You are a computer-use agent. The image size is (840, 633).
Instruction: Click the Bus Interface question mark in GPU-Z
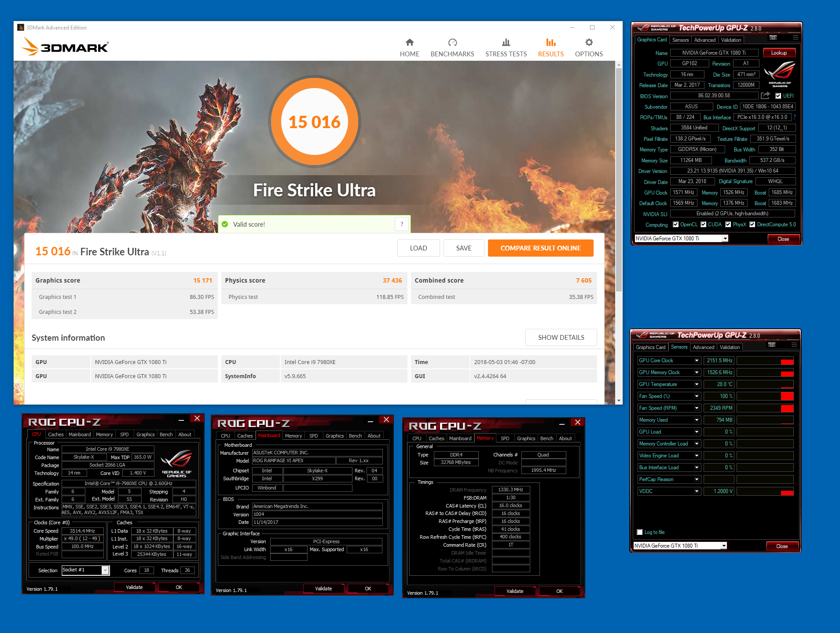(794, 117)
